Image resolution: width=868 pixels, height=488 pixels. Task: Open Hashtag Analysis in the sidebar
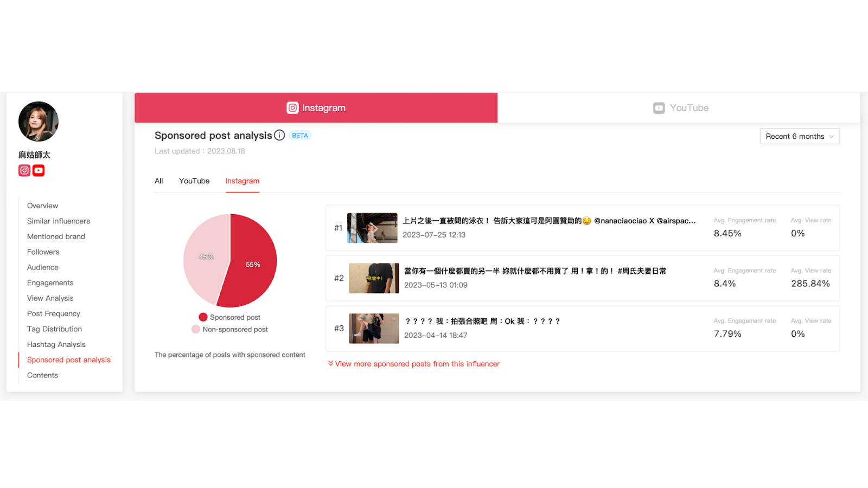point(56,344)
